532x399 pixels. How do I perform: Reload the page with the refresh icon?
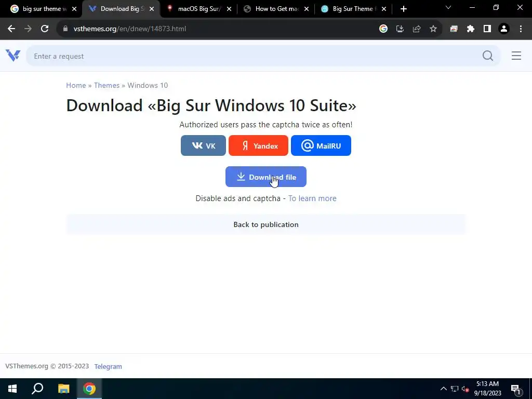(45, 29)
